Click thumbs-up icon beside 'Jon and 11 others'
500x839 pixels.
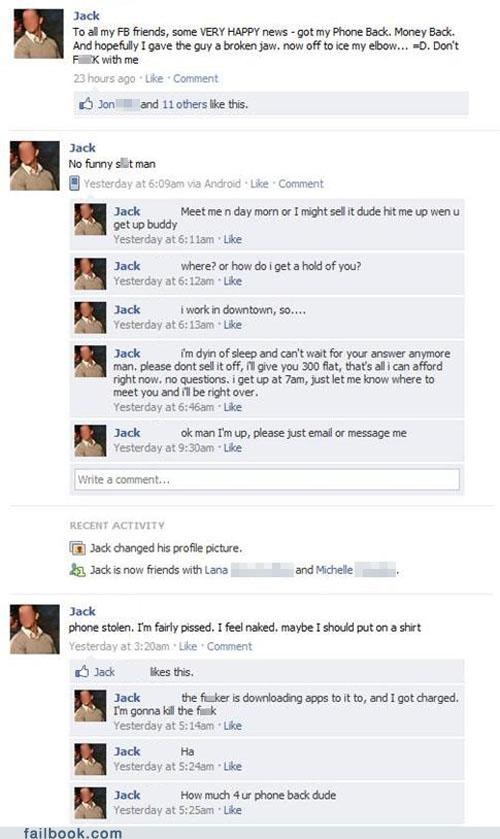86,104
